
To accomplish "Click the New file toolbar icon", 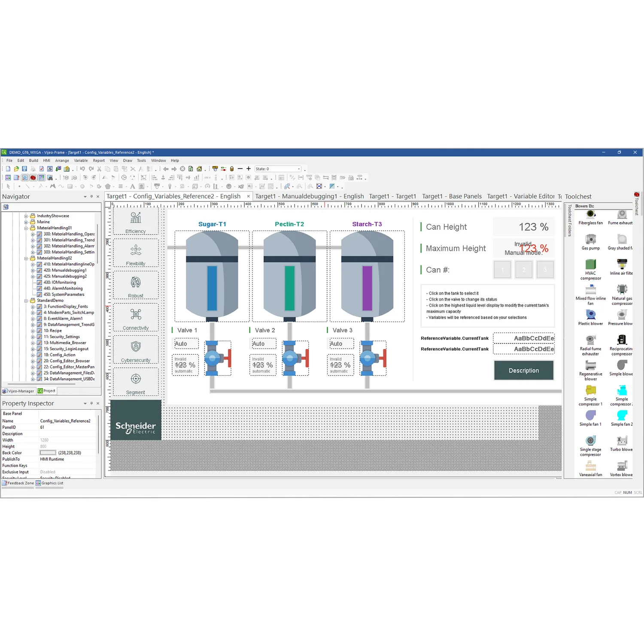I will pos(8,169).
